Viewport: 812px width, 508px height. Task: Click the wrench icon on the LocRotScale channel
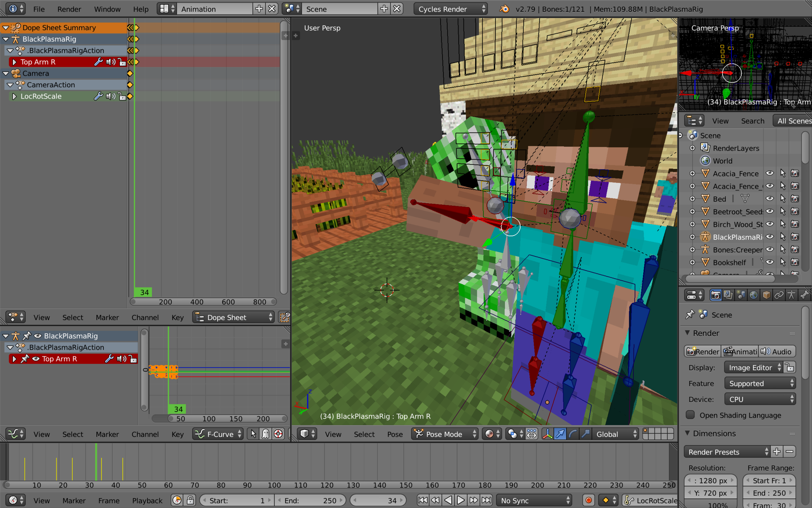pos(98,96)
